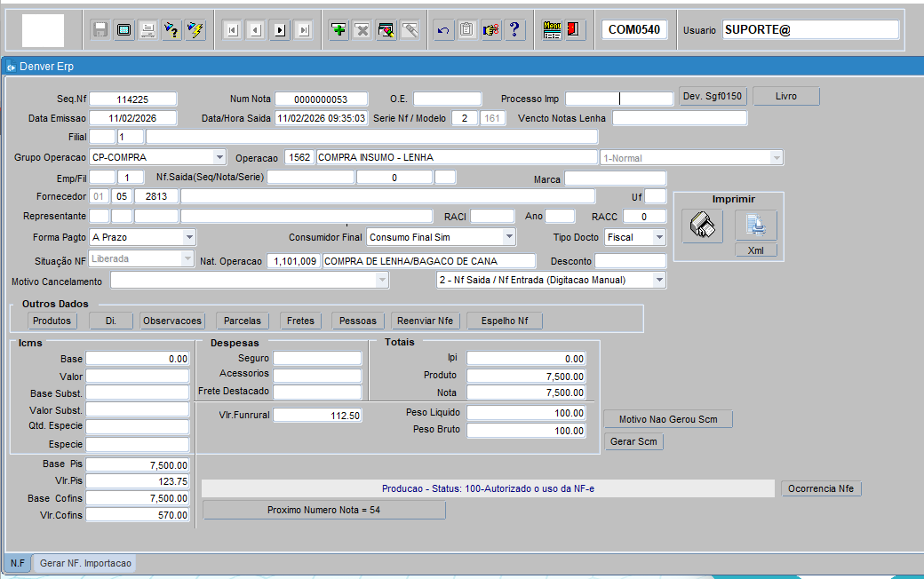Open the Consumidor Final combo box
The height and width of the screenshot is (579, 924).
pyautogui.click(x=508, y=237)
